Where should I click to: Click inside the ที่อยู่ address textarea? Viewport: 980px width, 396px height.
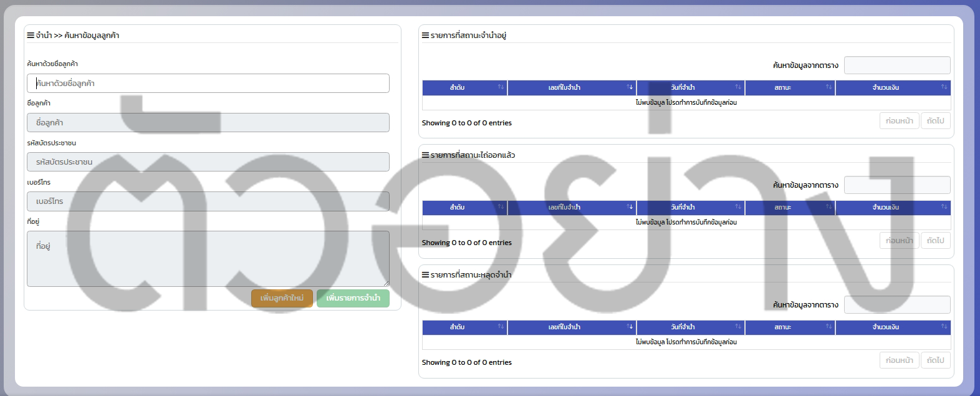coord(208,259)
